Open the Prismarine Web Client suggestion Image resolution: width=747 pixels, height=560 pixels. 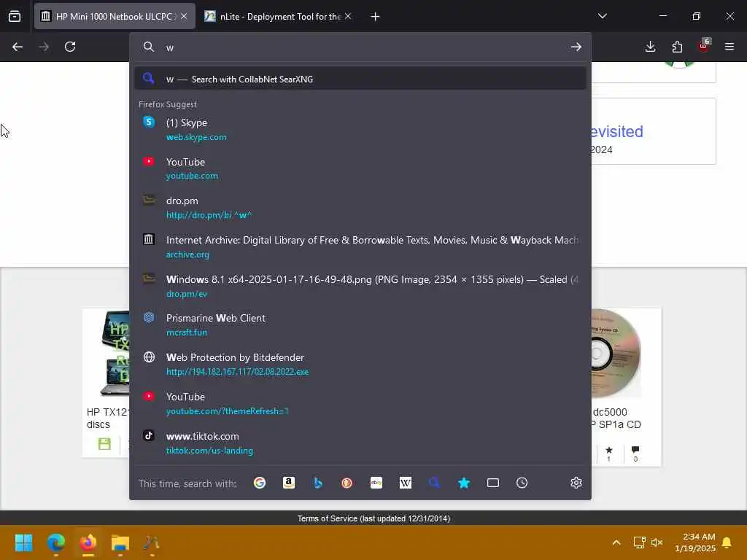pos(360,324)
